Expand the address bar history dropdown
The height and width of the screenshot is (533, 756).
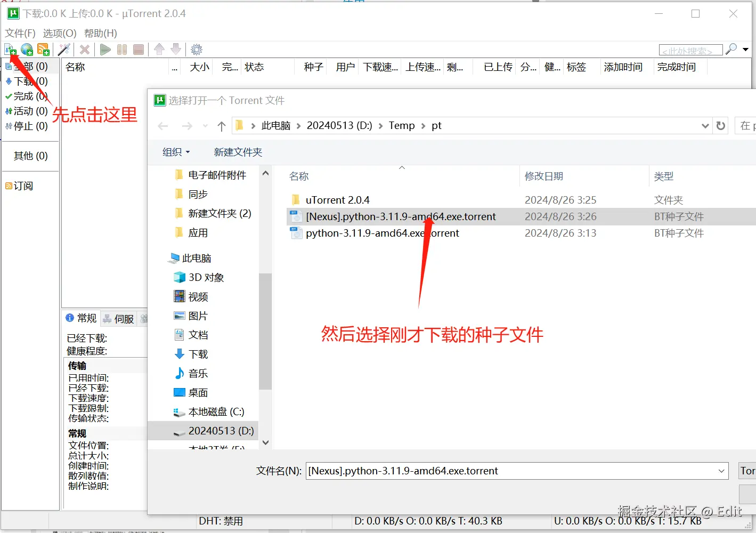[x=705, y=126]
